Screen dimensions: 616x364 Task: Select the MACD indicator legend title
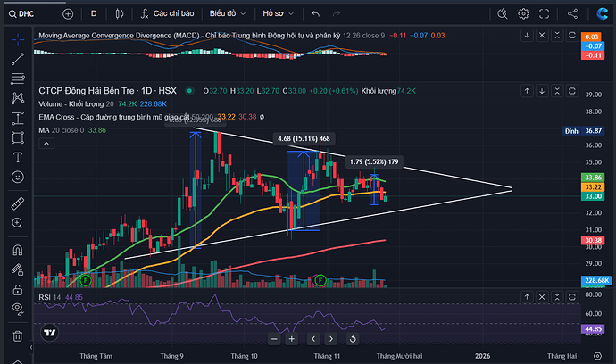[189, 36]
